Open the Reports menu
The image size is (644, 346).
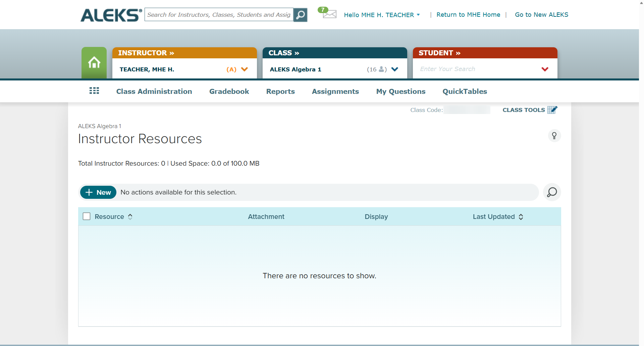[x=280, y=92]
